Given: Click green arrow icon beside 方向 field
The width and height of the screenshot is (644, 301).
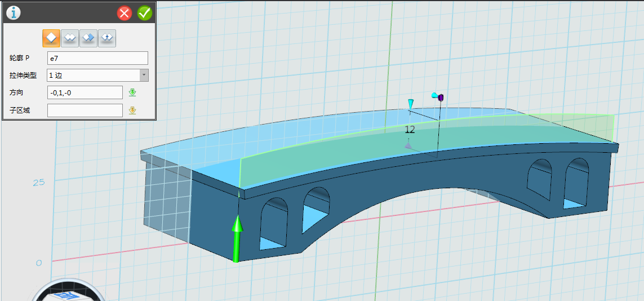Looking at the screenshot, I should [132, 92].
